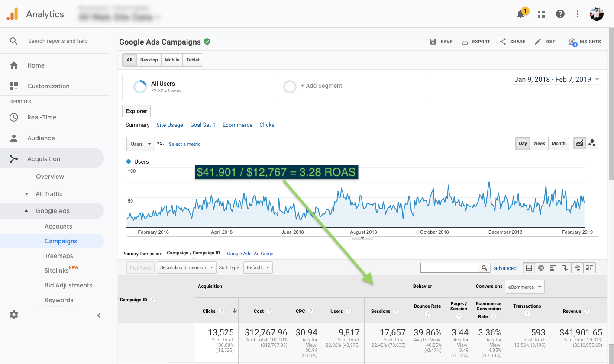Click the table search input field
Image resolution: width=614 pixels, height=364 pixels.
click(449, 267)
